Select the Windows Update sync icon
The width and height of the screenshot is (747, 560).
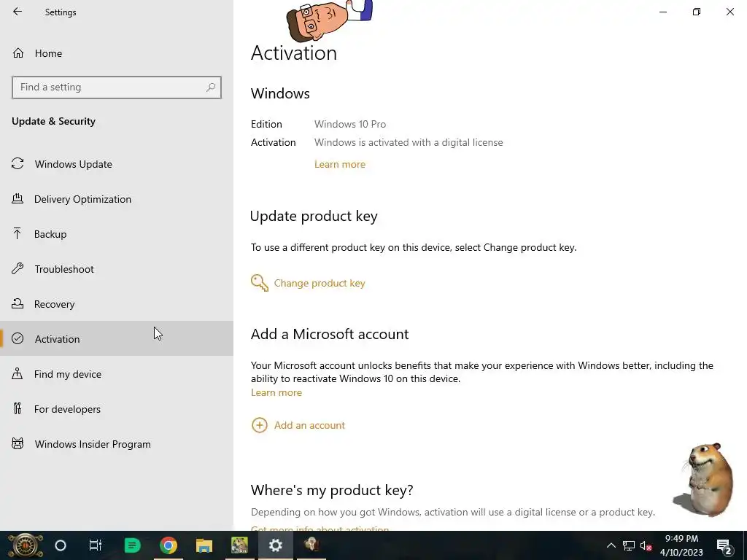[x=18, y=164]
